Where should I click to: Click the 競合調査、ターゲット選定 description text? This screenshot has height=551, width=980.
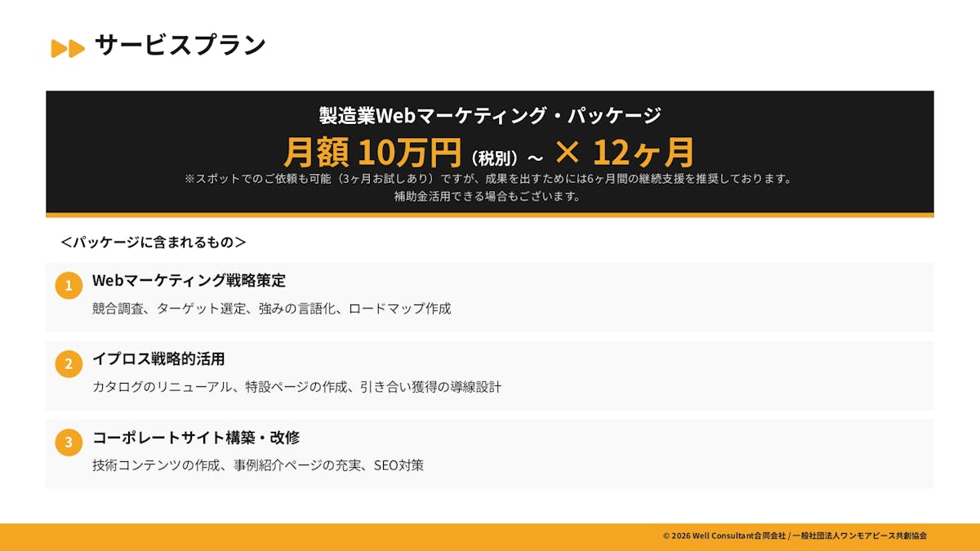tap(271, 309)
